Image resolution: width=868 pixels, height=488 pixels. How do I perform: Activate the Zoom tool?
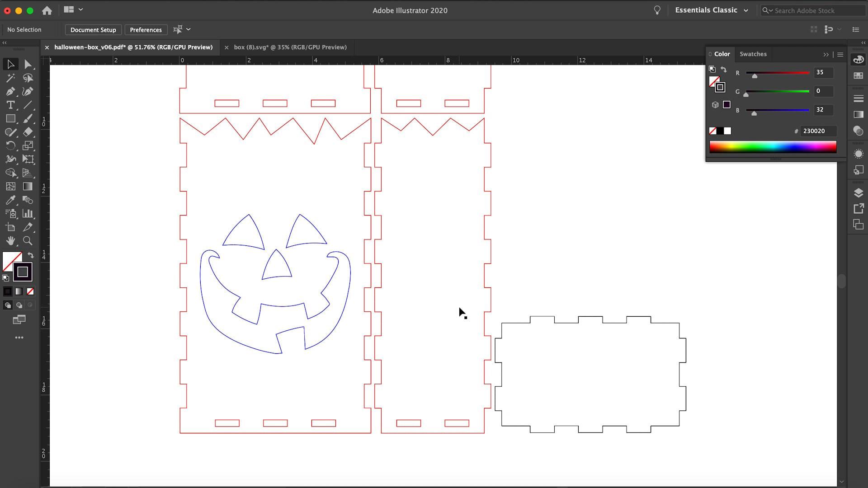point(28,241)
